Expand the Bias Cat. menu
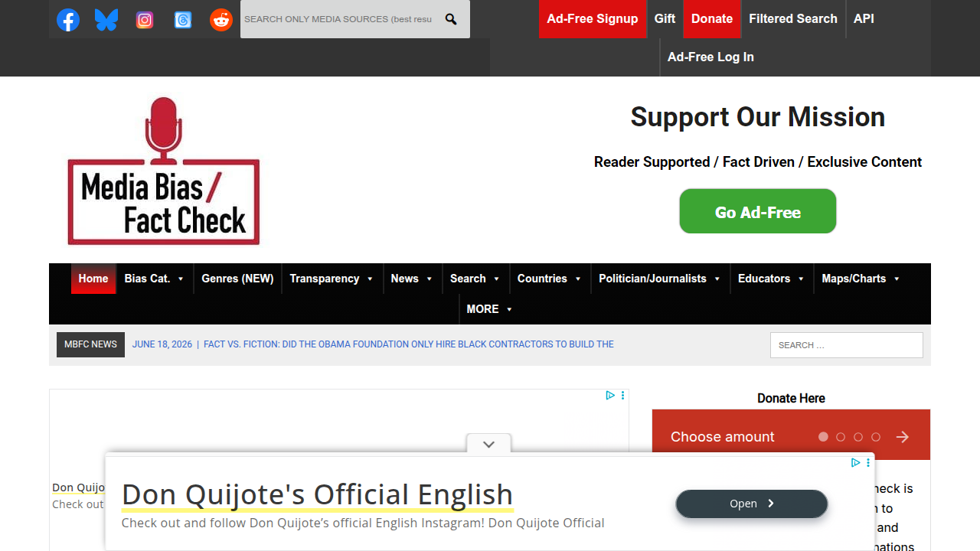 point(155,279)
